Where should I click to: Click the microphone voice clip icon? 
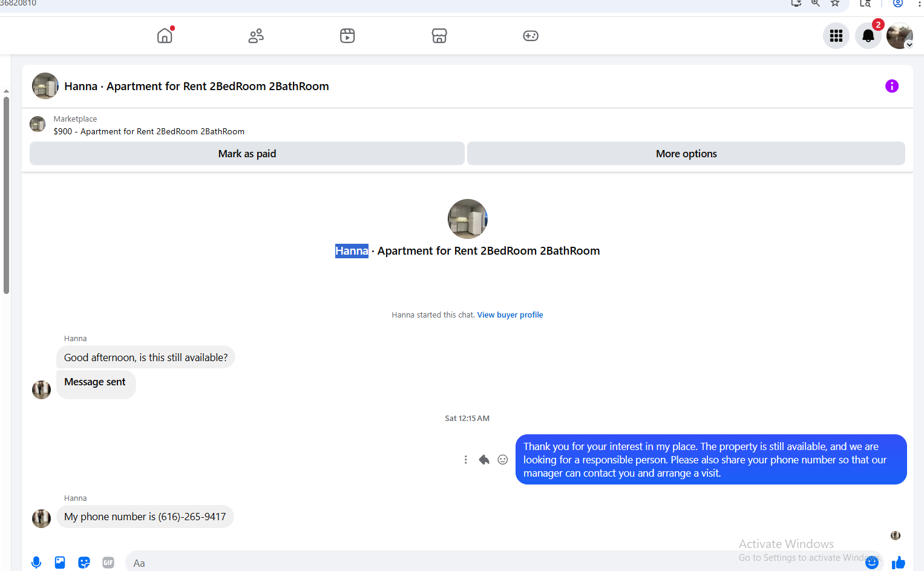coord(36,563)
